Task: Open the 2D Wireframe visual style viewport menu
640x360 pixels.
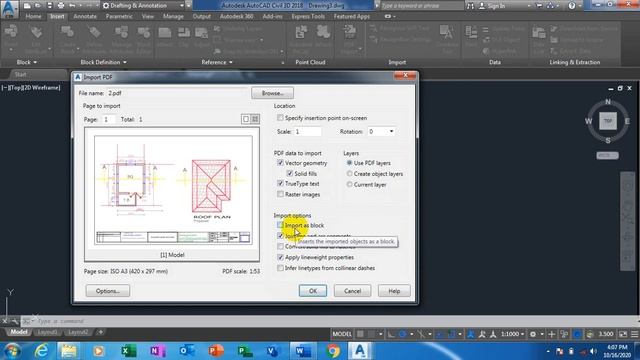Action: pos(43,87)
